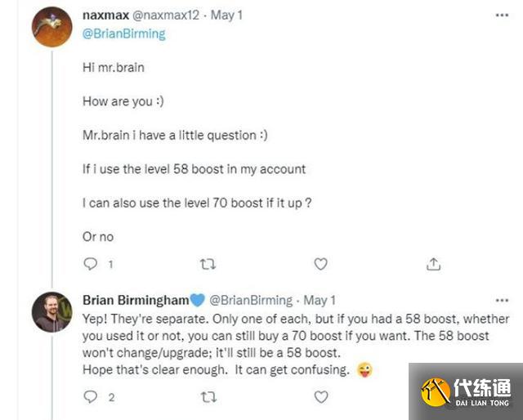Click the Dai Lian Tong watermark logo

point(467,391)
